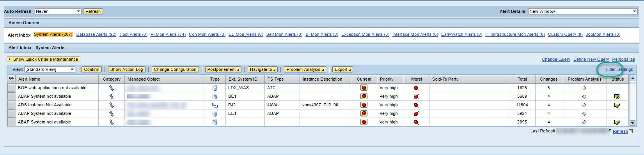Click worst rating icon in EE1 row
Image resolution: width=644 pixels, height=155 pixels.
click(416, 114)
